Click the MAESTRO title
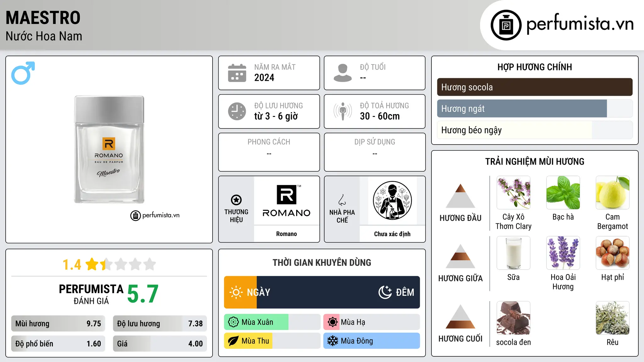 (43, 18)
